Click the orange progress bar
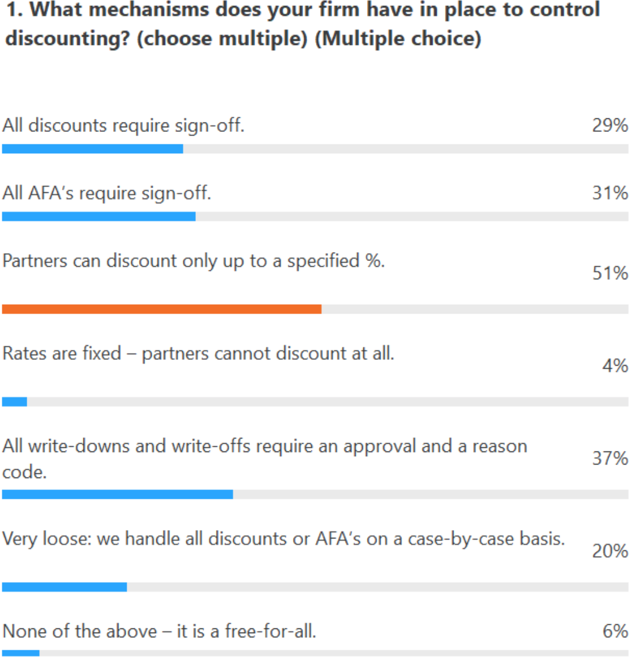 (162, 309)
